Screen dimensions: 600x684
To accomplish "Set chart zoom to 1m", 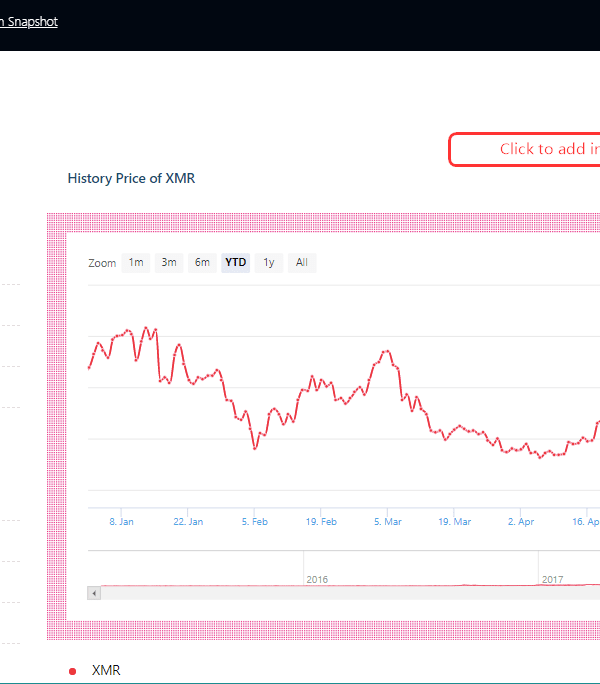I will point(136,263).
